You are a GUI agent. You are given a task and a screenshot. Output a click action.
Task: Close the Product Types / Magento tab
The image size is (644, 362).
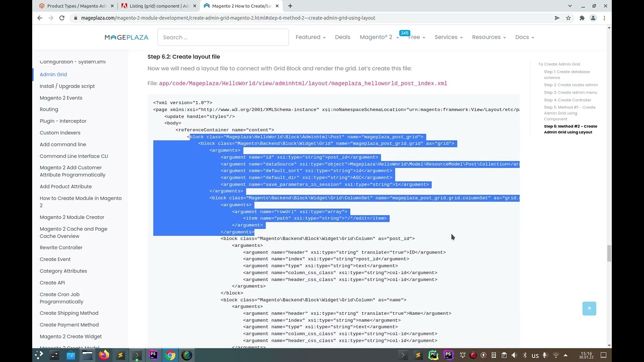pyautogui.click(x=112, y=6)
